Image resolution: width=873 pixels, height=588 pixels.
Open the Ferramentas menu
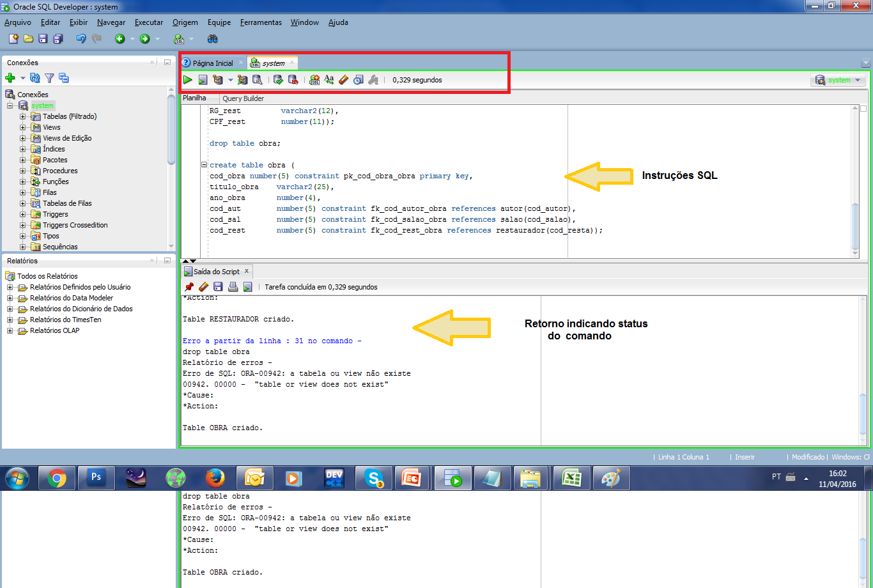tap(261, 22)
